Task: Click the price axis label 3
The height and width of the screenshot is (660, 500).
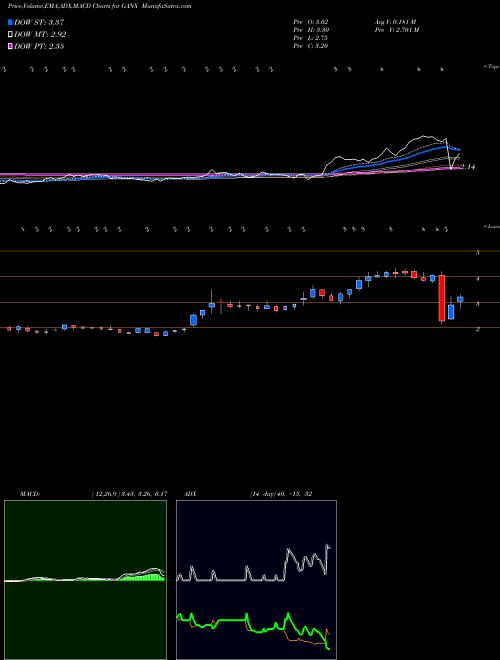Action: click(478, 304)
